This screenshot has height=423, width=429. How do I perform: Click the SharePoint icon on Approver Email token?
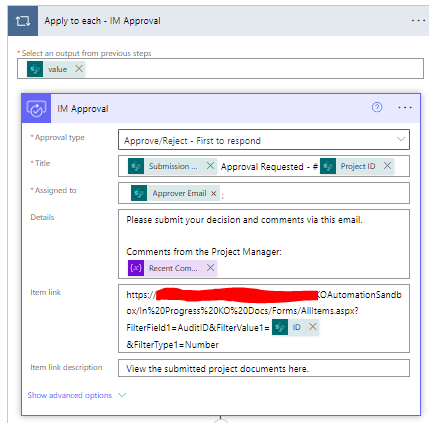pyautogui.click(x=139, y=193)
